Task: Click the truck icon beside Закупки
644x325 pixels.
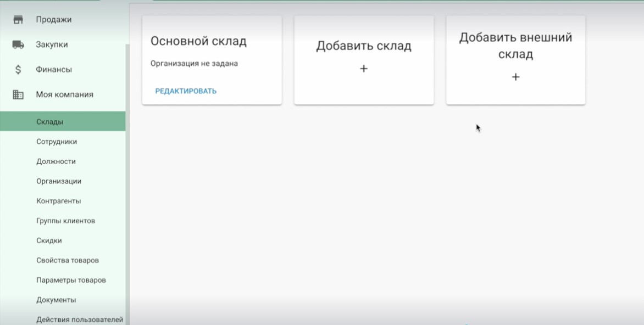Action: pyautogui.click(x=18, y=44)
